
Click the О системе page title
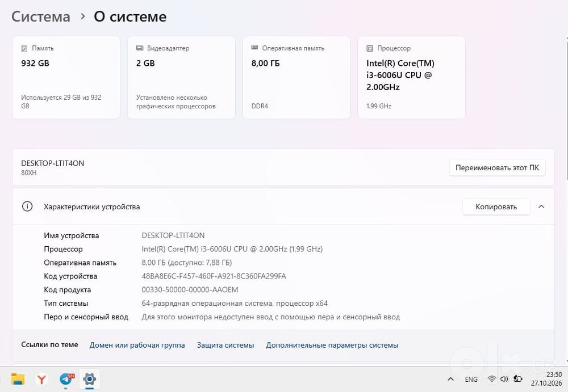click(x=130, y=16)
